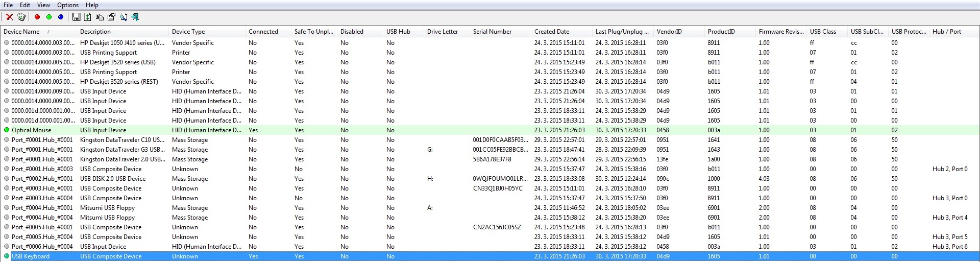Image resolution: width=980 pixels, height=262 pixels.
Task: Click drive letter G: cell
Action: pyautogui.click(x=430, y=149)
